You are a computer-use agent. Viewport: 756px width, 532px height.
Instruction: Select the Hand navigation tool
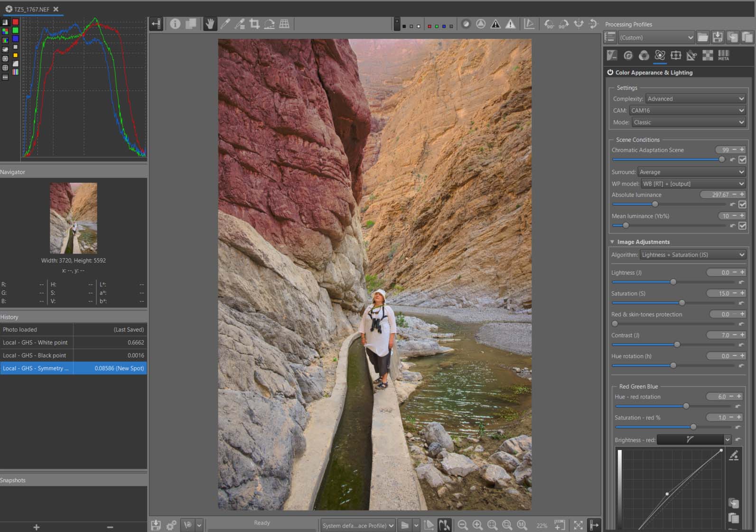(x=209, y=24)
